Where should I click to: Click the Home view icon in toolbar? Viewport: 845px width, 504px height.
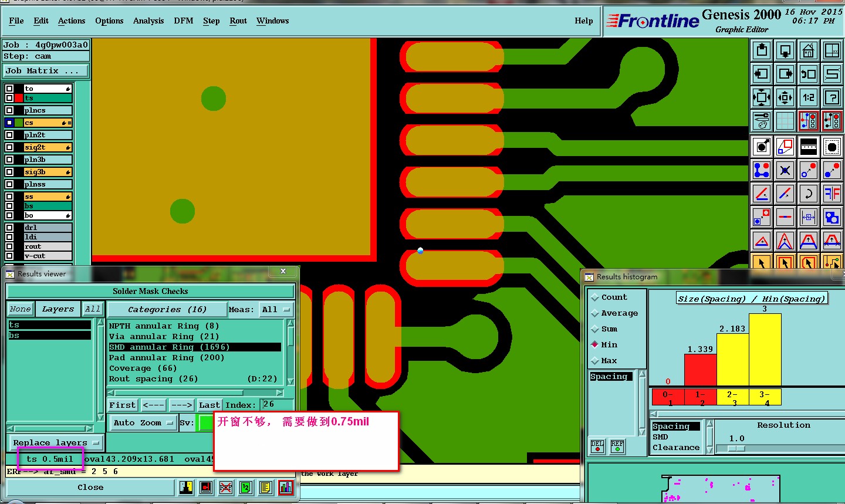pyautogui.click(x=809, y=51)
